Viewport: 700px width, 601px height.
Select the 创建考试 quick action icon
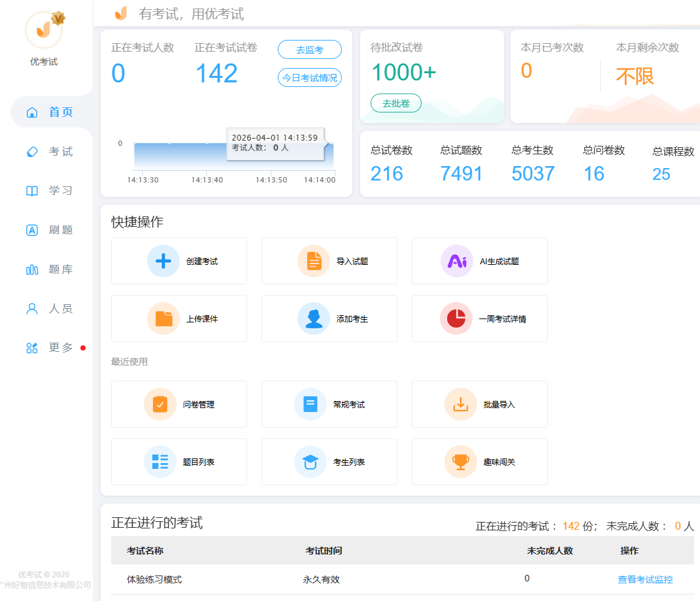coord(161,260)
